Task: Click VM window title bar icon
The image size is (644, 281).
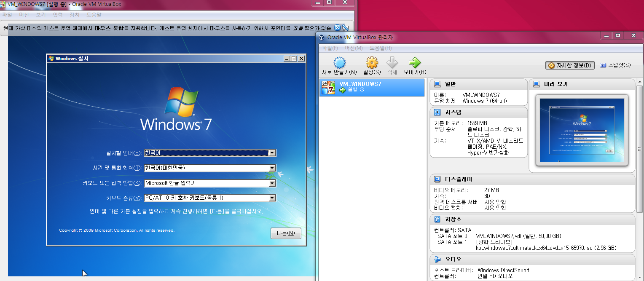Action: pyautogui.click(x=3, y=3)
